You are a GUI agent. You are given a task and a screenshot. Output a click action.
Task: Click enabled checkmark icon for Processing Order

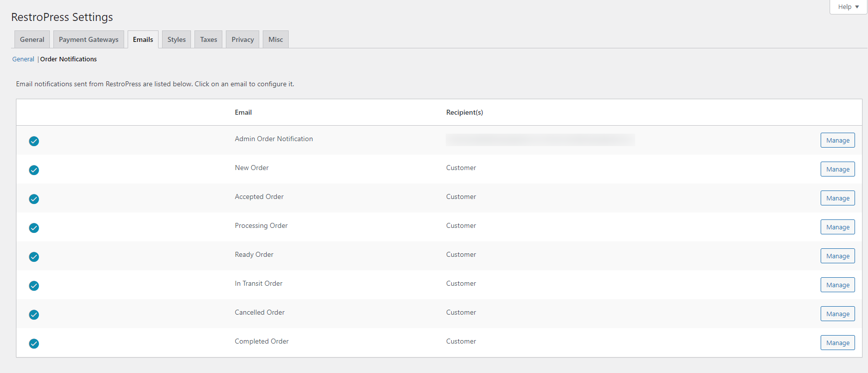tap(34, 228)
